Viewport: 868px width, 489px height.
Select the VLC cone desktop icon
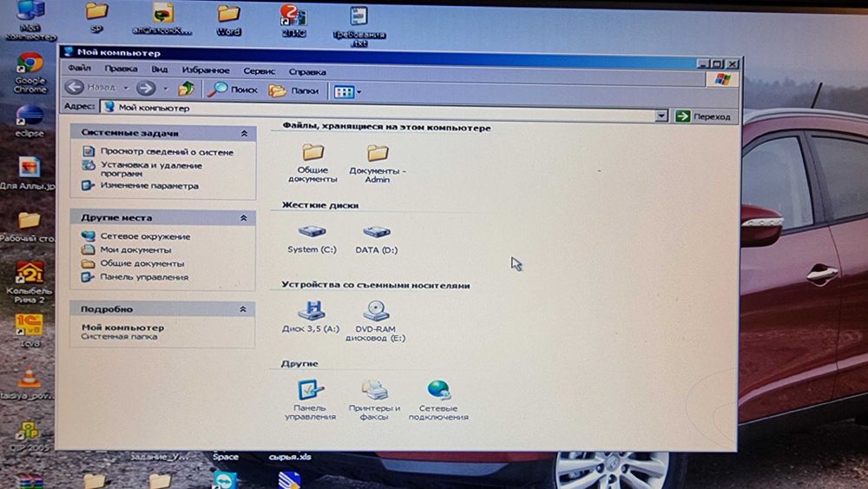28,383
